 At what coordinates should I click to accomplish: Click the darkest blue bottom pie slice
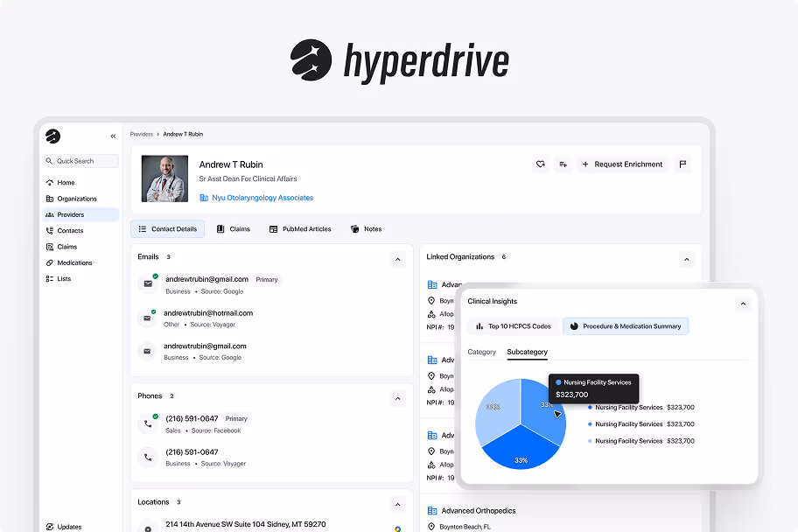pos(521,448)
